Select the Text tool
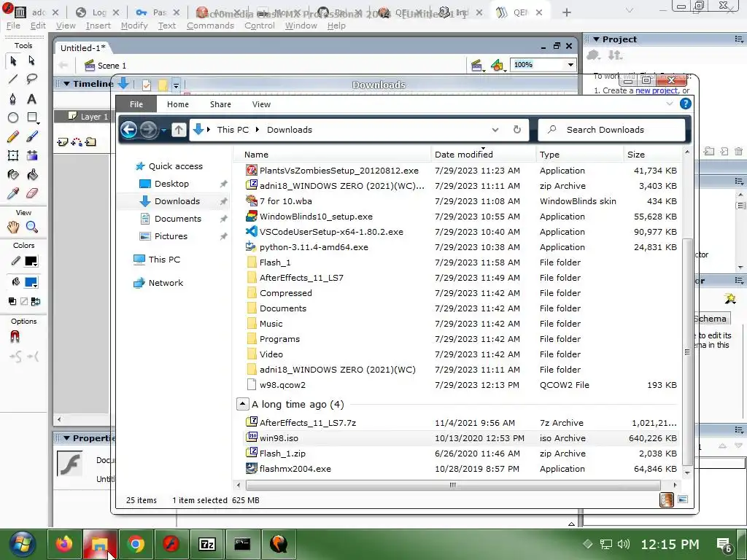Screen dimensions: 747x560 [x=31, y=99]
